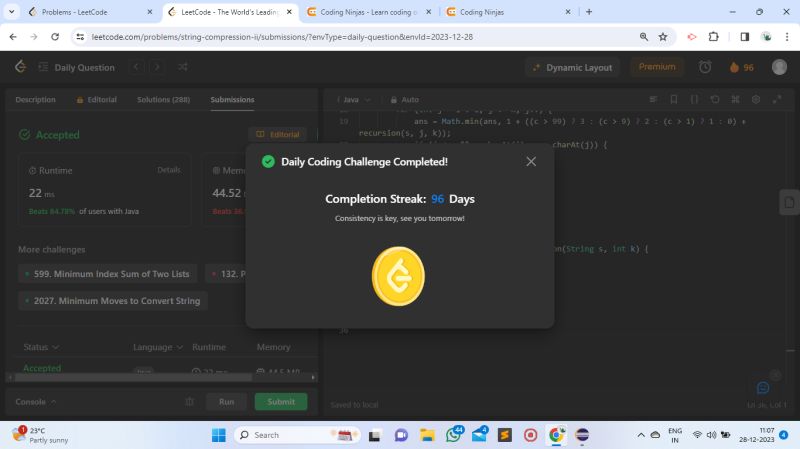Click the keyboard shortcuts icon in editor toolbar

coord(735,99)
